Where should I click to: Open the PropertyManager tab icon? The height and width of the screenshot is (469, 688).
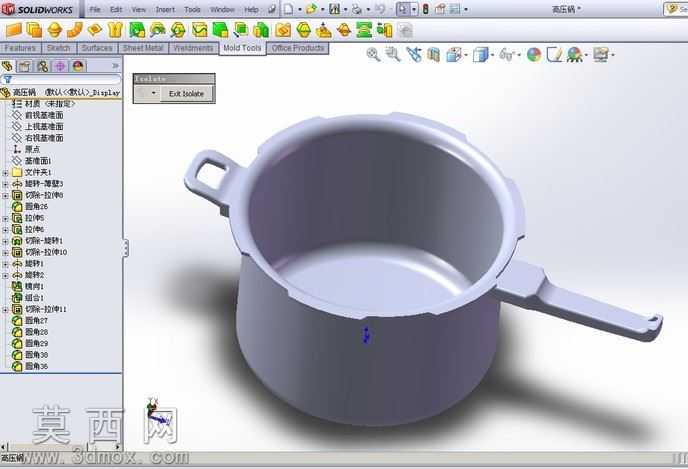(x=25, y=66)
